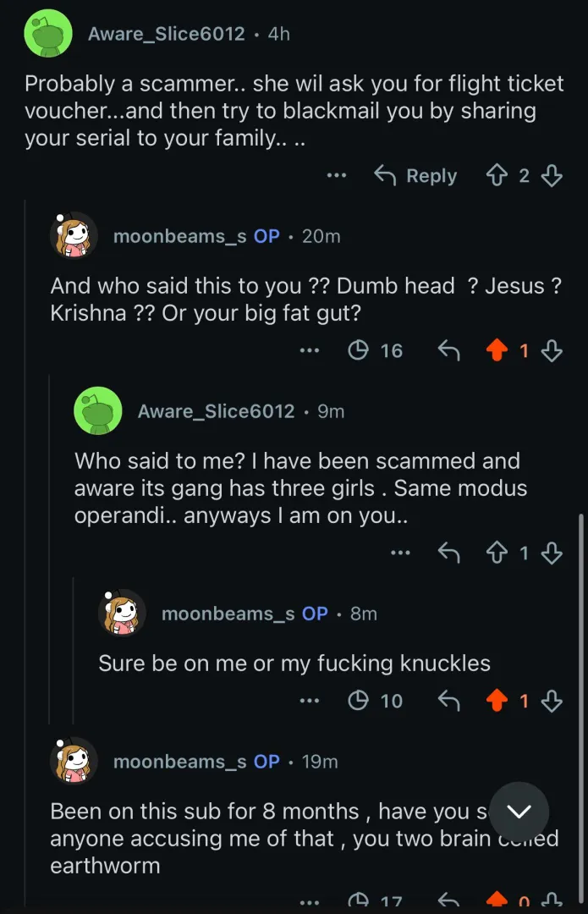Remove orange upvote on "Dumb head" comment
Viewport: 588px width, 914px height.
click(497, 350)
